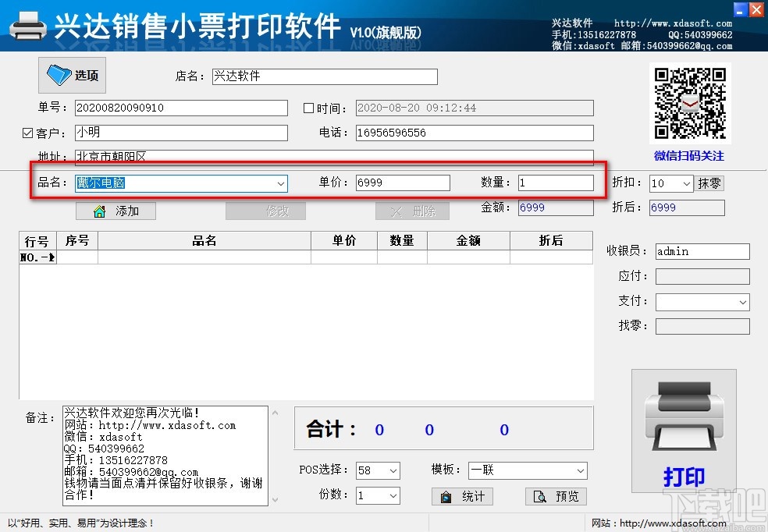The height and width of the screenshot is (532, 768).
Task: Click the WeChat QR code image
Action: coord(690,102)
